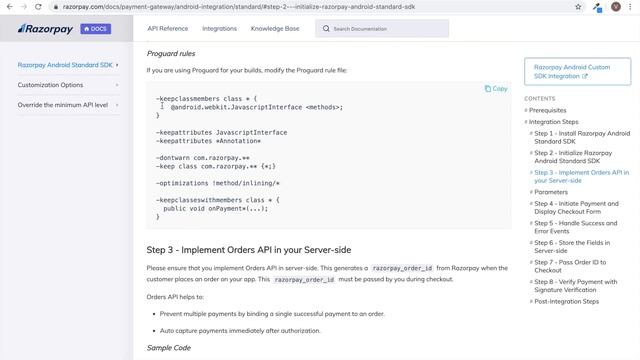The height and width of the screenshot is (360, 640).
Task: Go to Step 1 - Install Razorpay Android Standard SDK
Action: pos(582,137)
